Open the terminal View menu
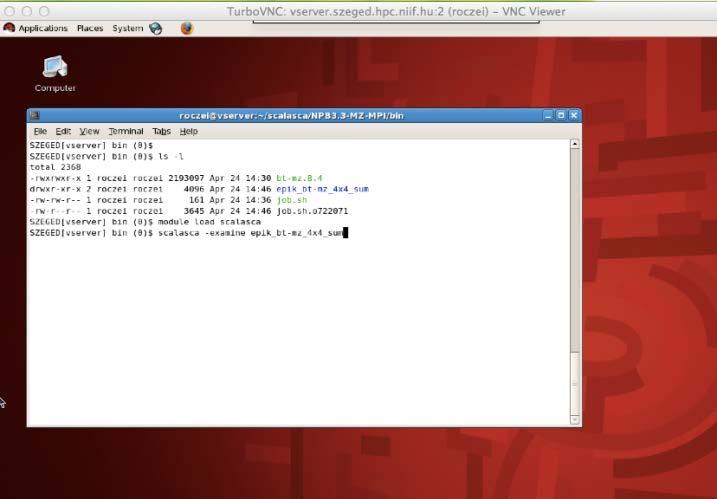Image resolution: width=717 pixels, height=499 pixels. pos(89,131)
